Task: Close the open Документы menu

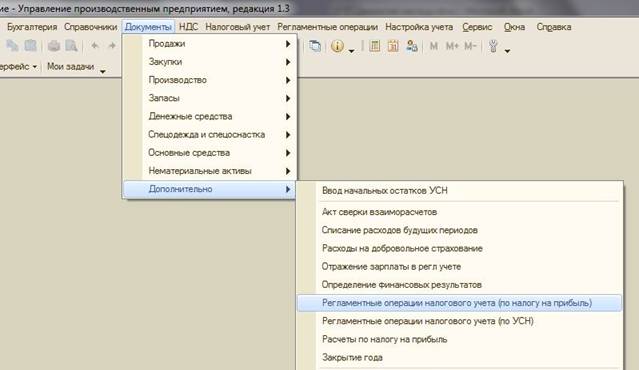Action: point(148,27)
